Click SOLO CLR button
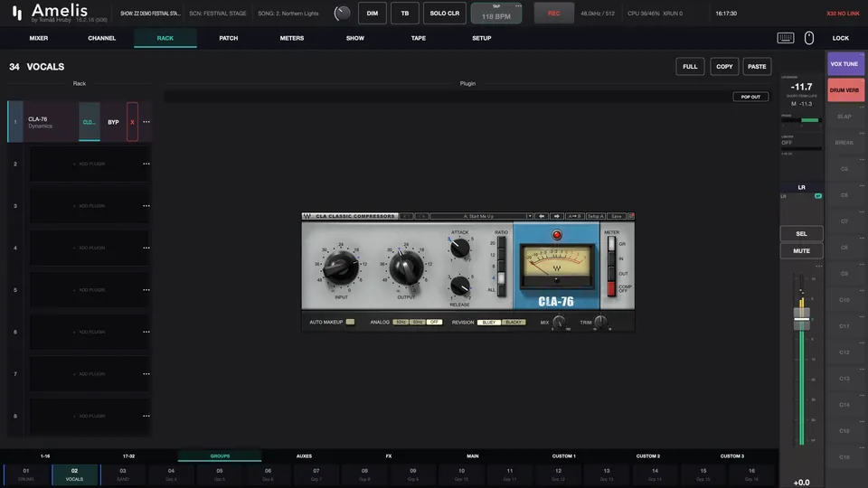This screenshot has width=868, height=488. [445, 14]
